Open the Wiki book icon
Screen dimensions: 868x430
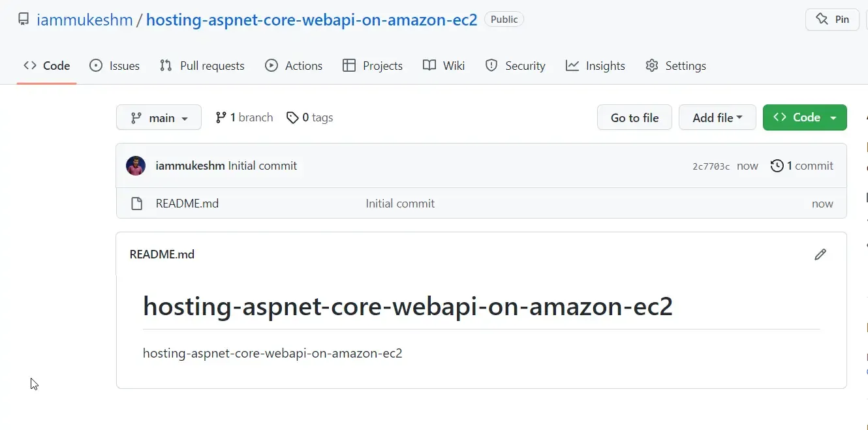coord(428,65)
